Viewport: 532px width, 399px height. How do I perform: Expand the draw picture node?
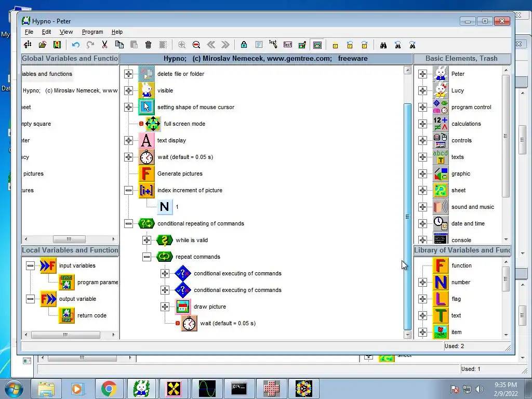[x=165, y=307]
